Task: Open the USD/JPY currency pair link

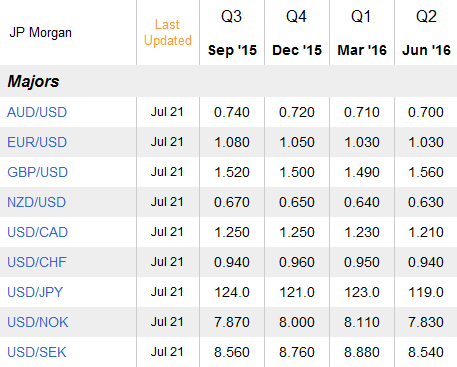Action: click(35, 292)
